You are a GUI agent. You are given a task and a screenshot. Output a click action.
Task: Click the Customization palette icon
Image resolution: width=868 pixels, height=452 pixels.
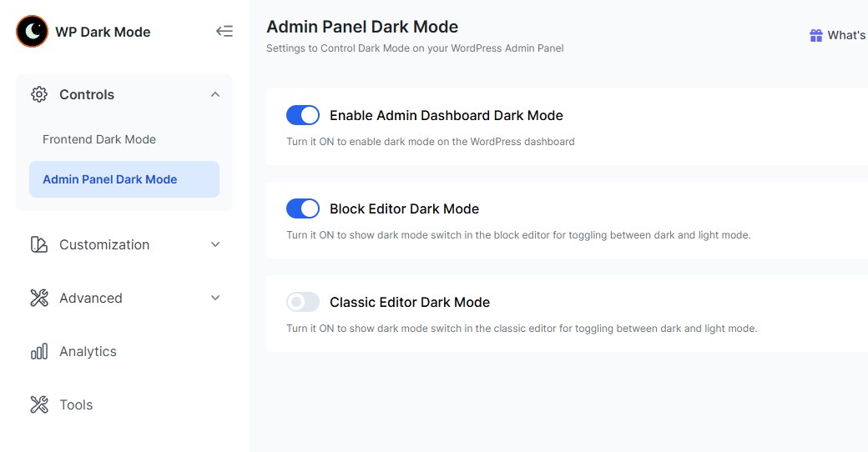point(39,244)
